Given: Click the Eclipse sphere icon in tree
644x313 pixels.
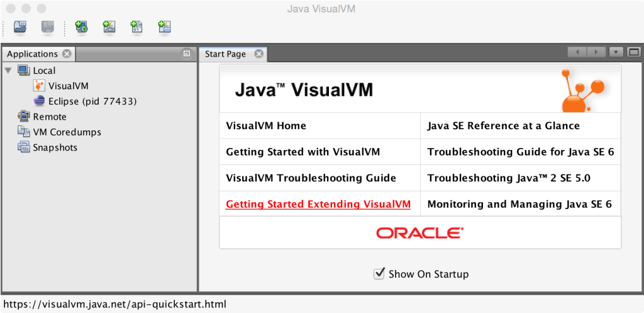Looking at the screenshot, I should (39, 101).
